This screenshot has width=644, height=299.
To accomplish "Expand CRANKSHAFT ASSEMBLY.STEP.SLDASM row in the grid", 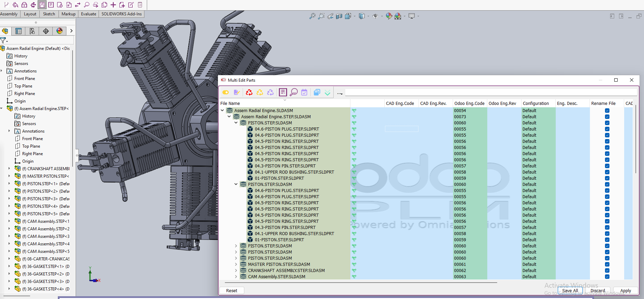I will (236, 270).
